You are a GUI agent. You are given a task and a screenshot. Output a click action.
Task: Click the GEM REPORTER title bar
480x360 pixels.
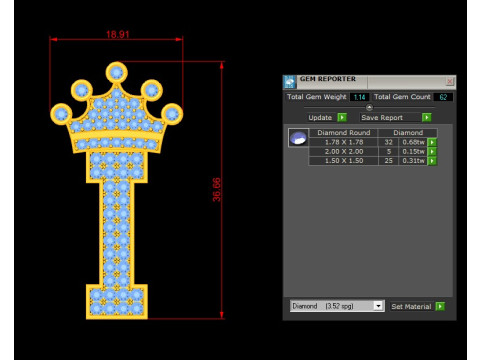[x=370, y=82]
